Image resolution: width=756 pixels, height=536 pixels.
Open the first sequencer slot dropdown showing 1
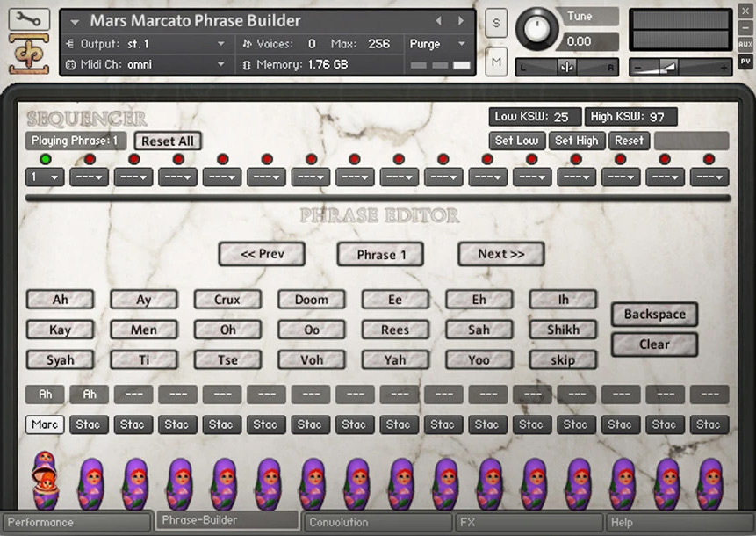45,177
